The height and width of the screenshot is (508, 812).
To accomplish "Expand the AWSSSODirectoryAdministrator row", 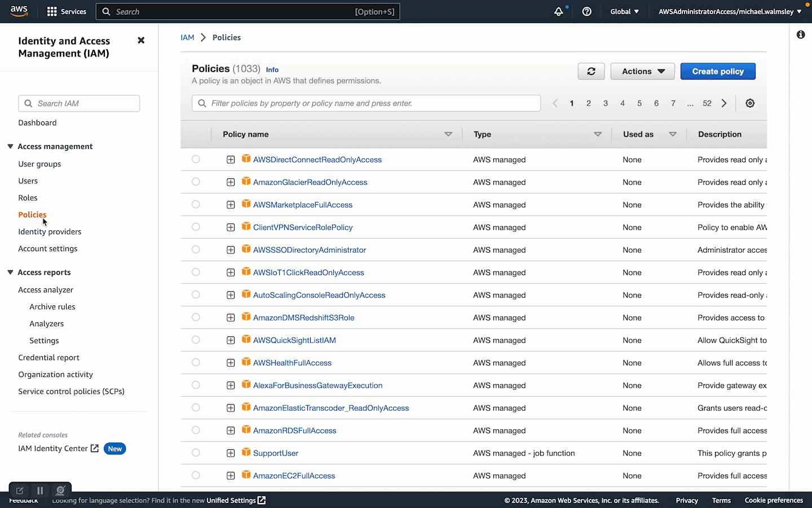I will (231, 250).
